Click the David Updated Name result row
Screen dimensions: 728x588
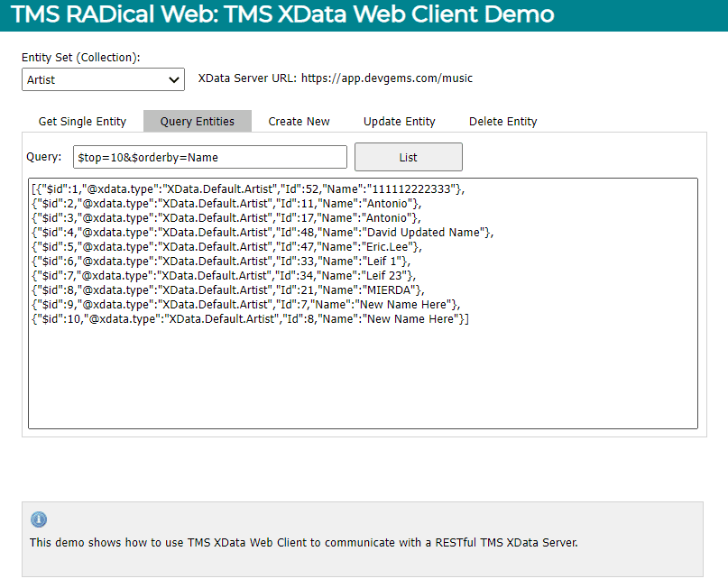point(263,232)
